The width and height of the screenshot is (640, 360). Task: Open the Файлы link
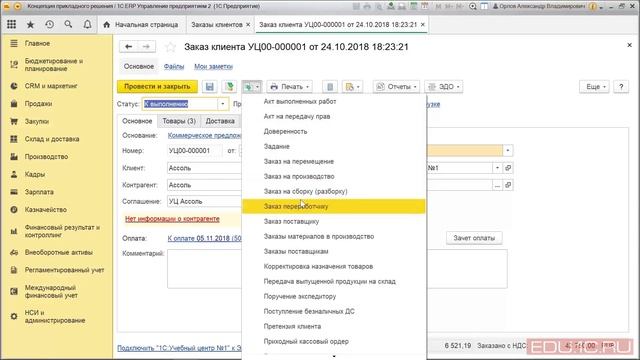[x=174, y=67]
